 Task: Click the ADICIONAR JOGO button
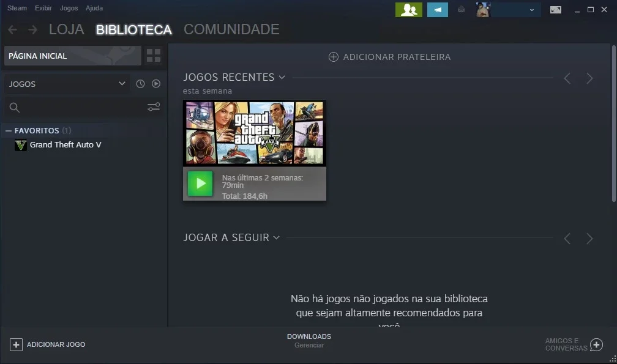pos(48,345)
